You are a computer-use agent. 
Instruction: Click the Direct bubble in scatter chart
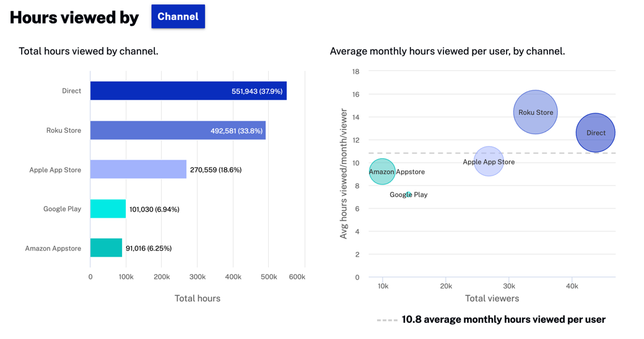point(596,132)
